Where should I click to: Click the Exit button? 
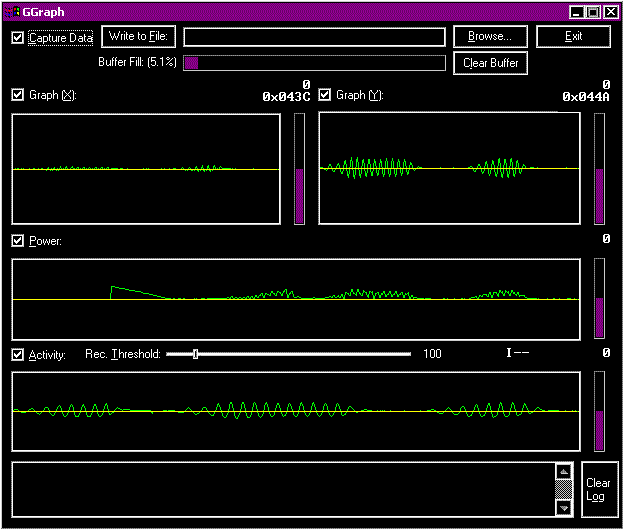pyautogui.click(x=573, y=37)
